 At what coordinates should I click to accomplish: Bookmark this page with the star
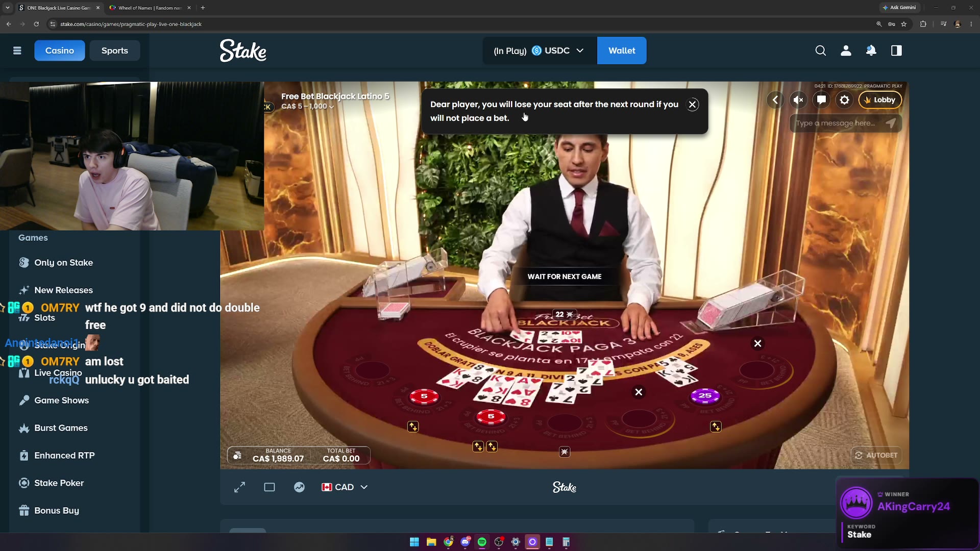[x=904, y=24]
